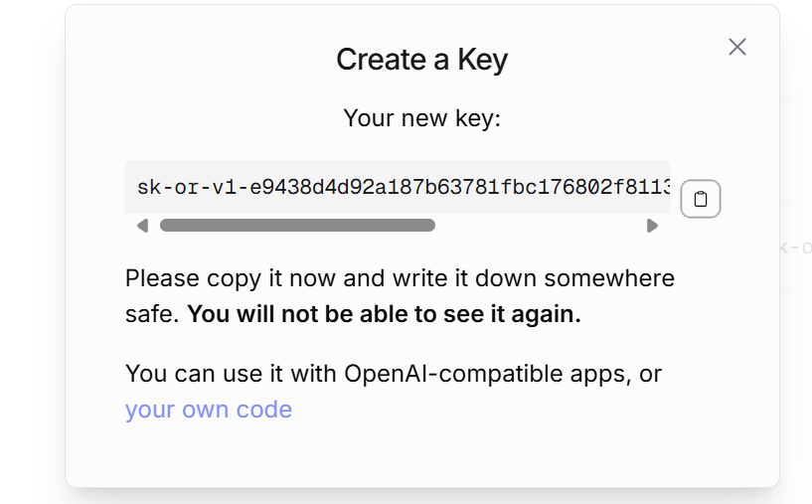Click inside the sk-or-v1 key field
Screen dimensions: 812x504
pos(398,187)
